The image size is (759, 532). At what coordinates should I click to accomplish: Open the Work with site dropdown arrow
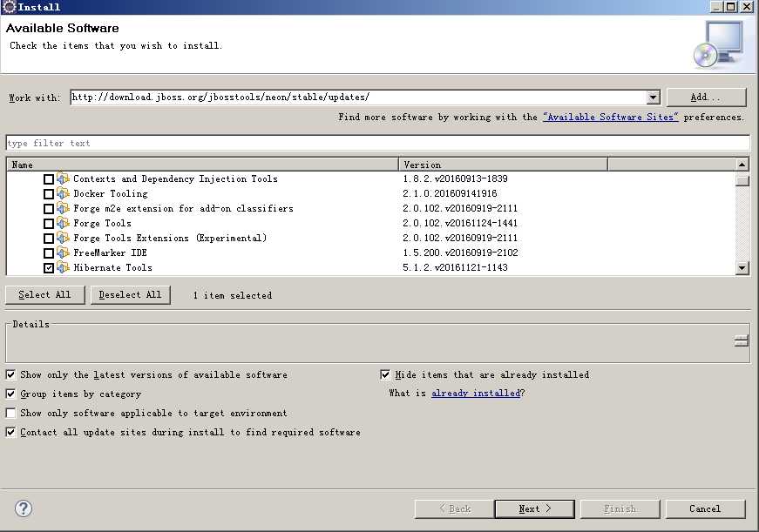click(653, 98)
